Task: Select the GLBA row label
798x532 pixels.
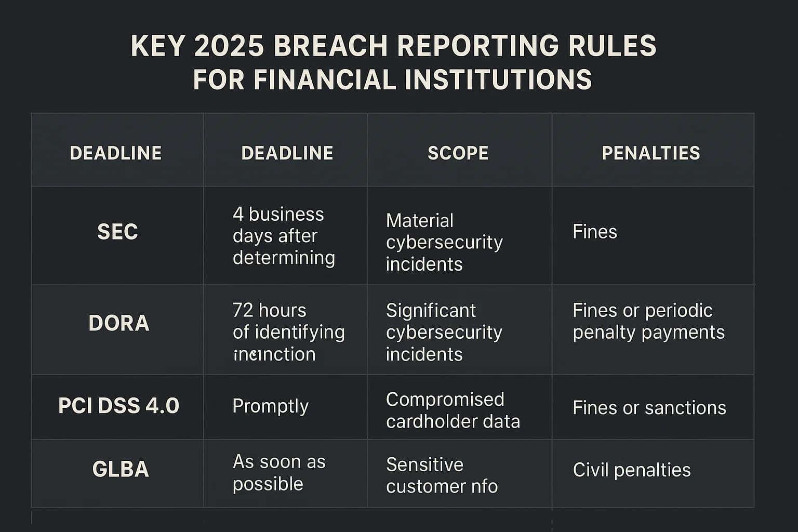Action: coord(121,469)
